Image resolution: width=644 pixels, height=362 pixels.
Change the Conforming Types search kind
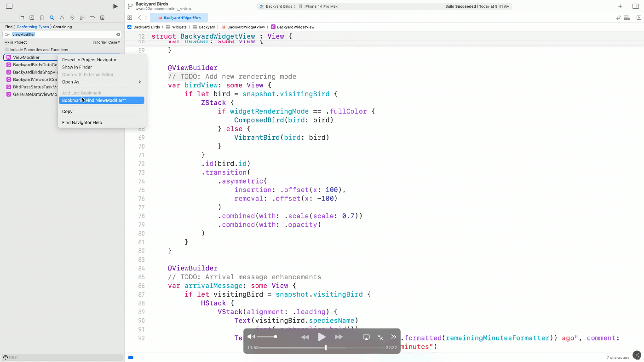[33, 27]
